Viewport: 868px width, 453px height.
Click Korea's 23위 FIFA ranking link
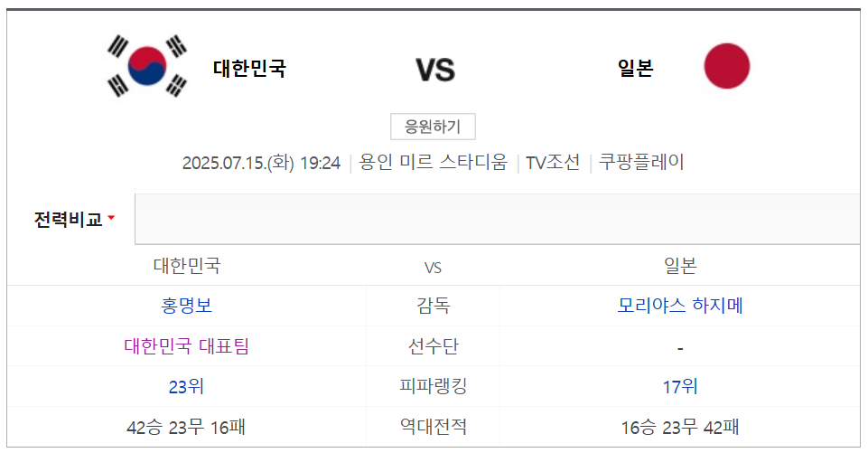187,386
